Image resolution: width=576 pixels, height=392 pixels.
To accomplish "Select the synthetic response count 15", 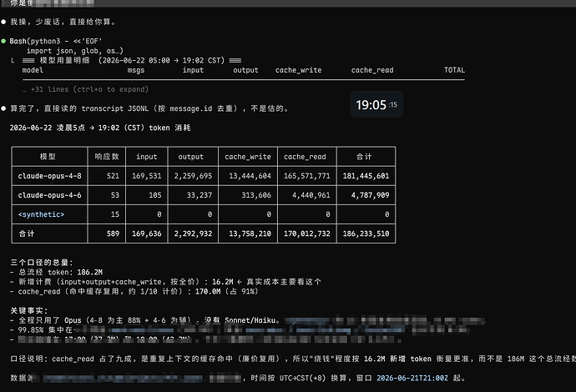I will (x=115, y=214).
